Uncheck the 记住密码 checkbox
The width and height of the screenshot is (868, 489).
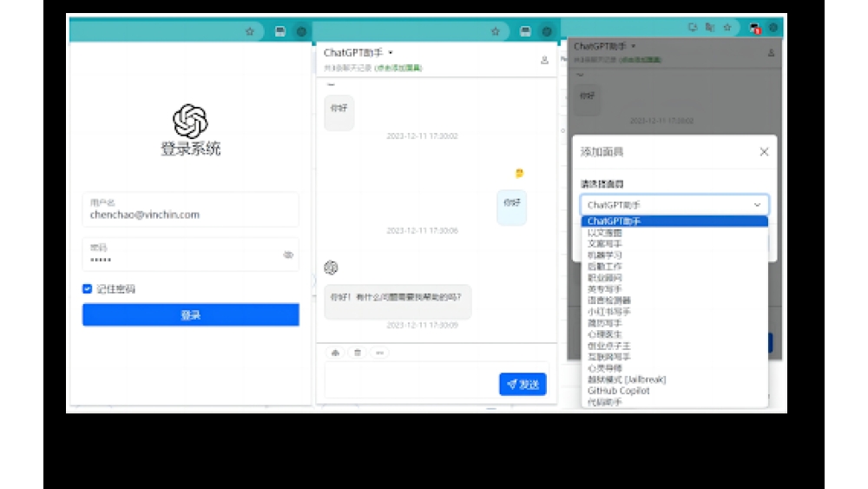[87, 288]
